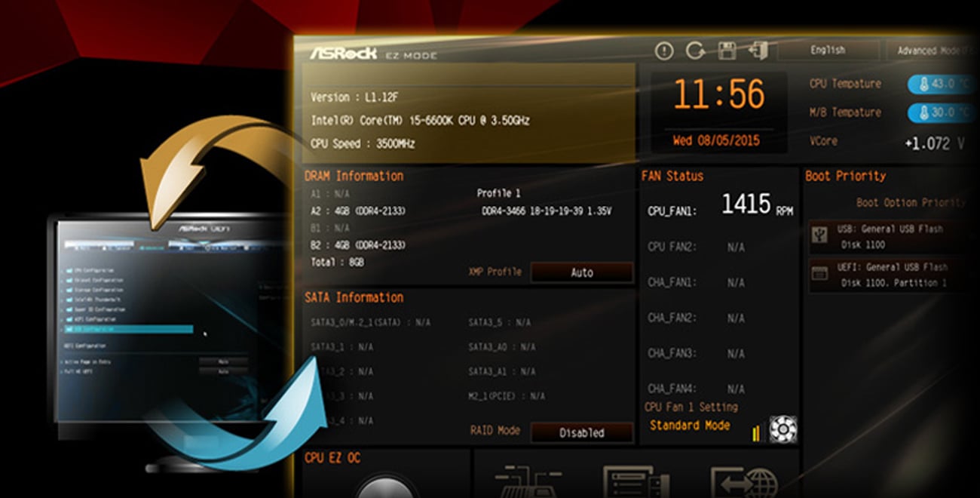Click the DRAM Information heading
Viewport: 980px width, 498px height.
[x=354, y=176]
